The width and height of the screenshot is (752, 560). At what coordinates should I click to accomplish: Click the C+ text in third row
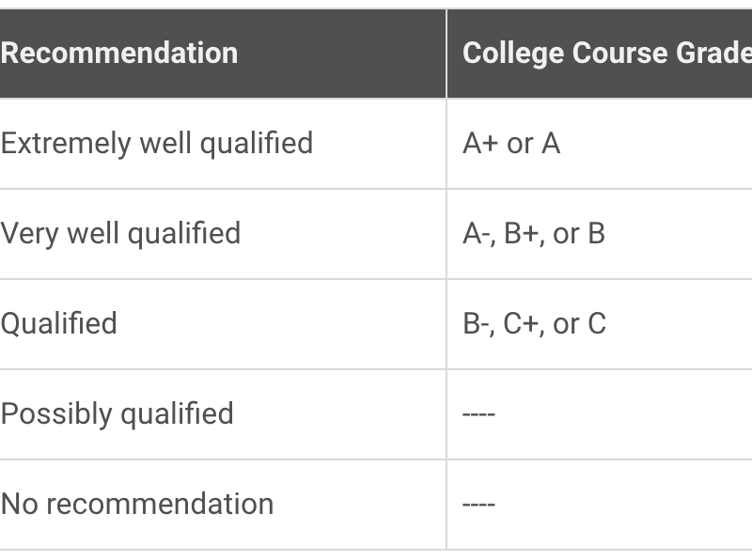pos(521,323)
